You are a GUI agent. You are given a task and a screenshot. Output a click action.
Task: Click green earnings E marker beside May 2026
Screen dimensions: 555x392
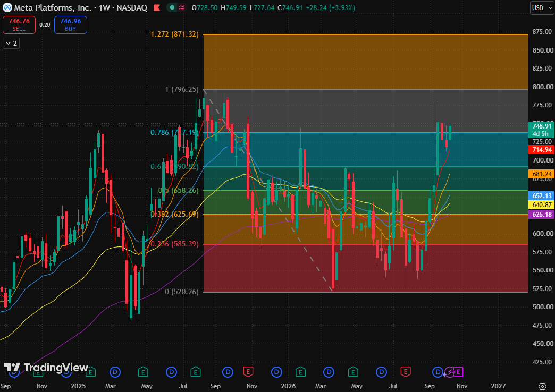[353, 372]
